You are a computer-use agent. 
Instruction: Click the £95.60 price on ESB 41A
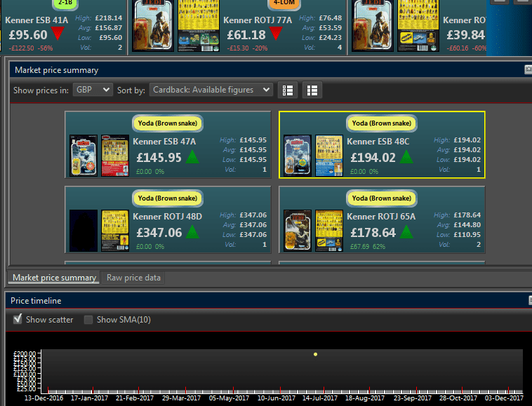28,34
